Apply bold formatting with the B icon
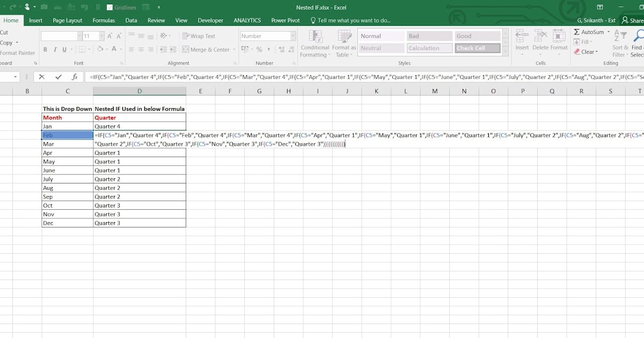This screenshot has width=644, height=338. click(46, 49)
